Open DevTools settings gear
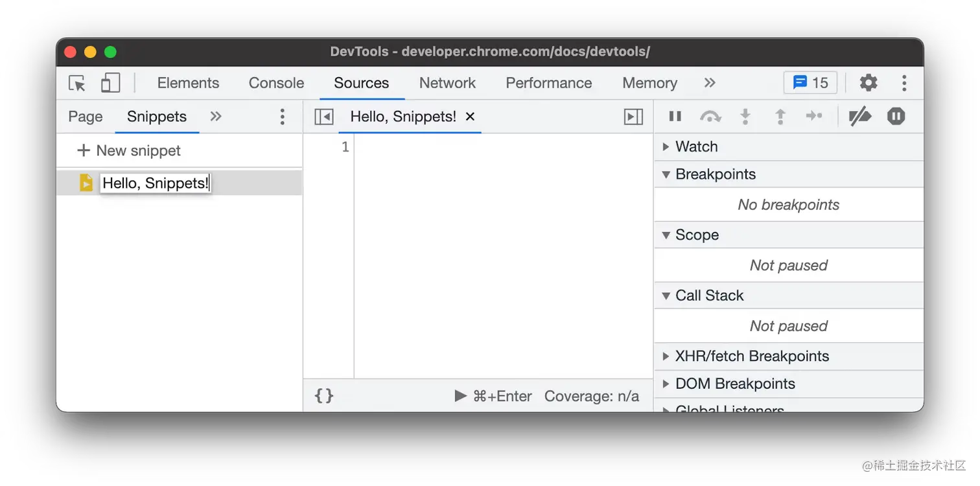The image size is (980, 486). coord(868,83)
